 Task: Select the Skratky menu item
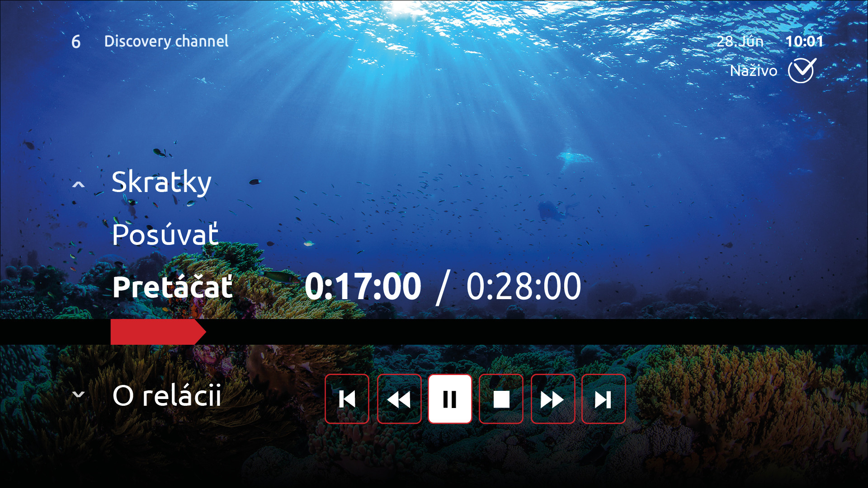coord(161,183)
